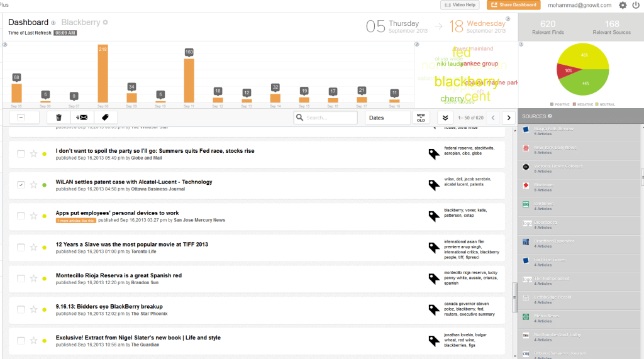Open settings gear icon beside email address
Image resolution: width=644 pixels, height=359 pixels.
pos(623,5)
